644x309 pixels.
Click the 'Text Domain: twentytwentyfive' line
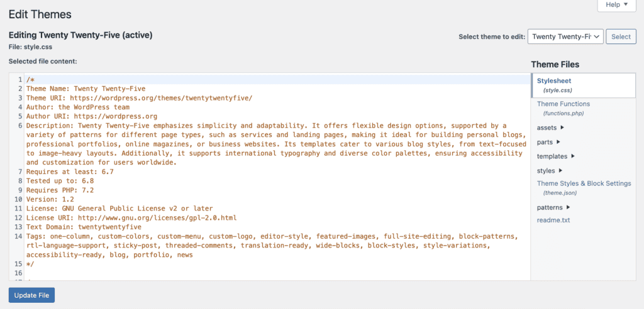84,227
